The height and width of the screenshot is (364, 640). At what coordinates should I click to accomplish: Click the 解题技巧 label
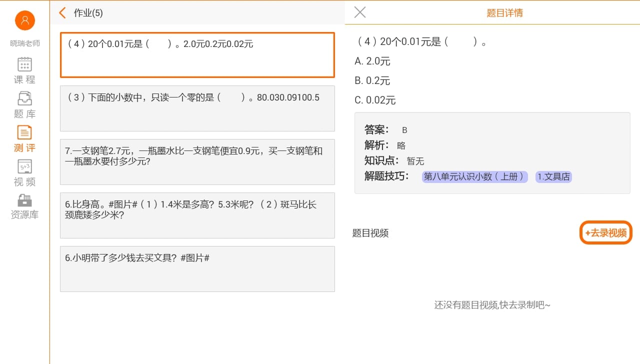386,176
